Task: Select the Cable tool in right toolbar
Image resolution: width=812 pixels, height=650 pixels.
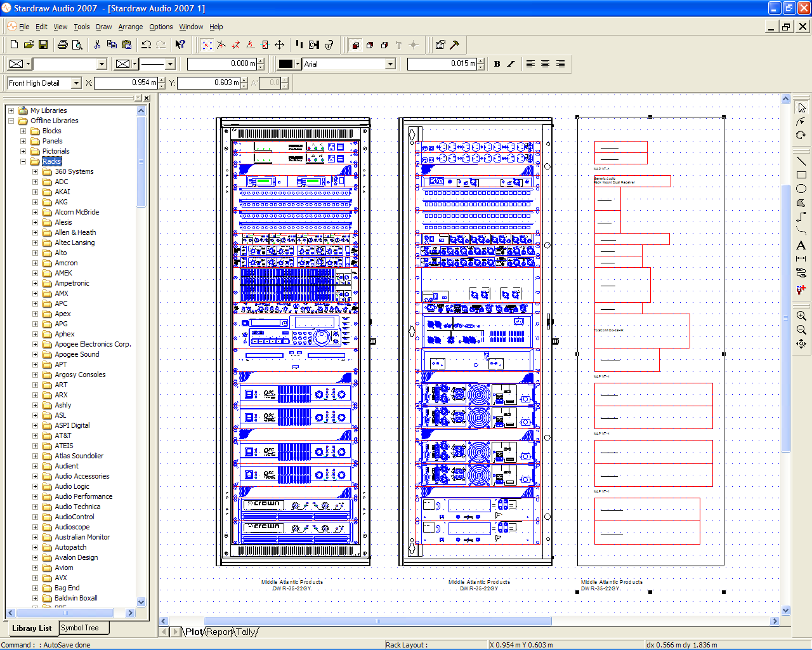Action: point(801,272)
